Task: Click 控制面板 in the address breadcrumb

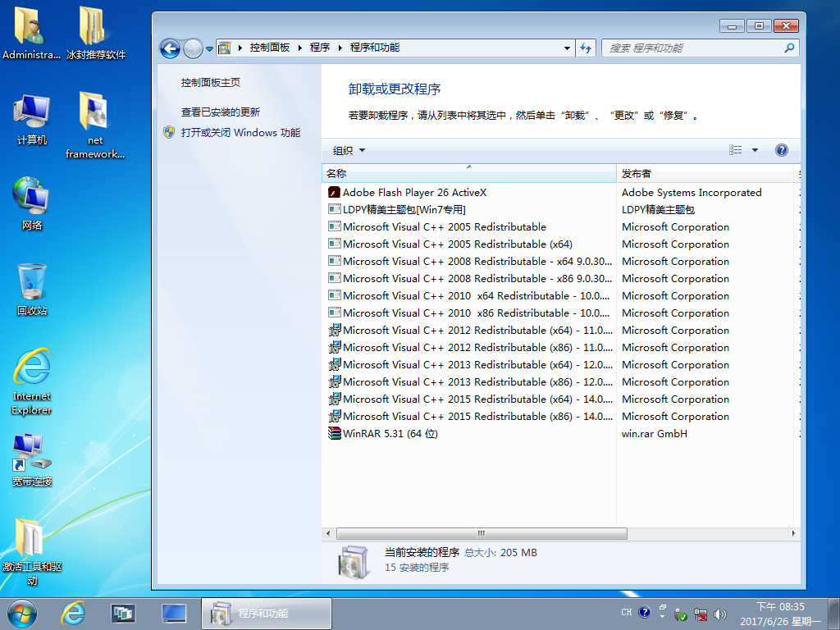Action: [x=269, y=48]
